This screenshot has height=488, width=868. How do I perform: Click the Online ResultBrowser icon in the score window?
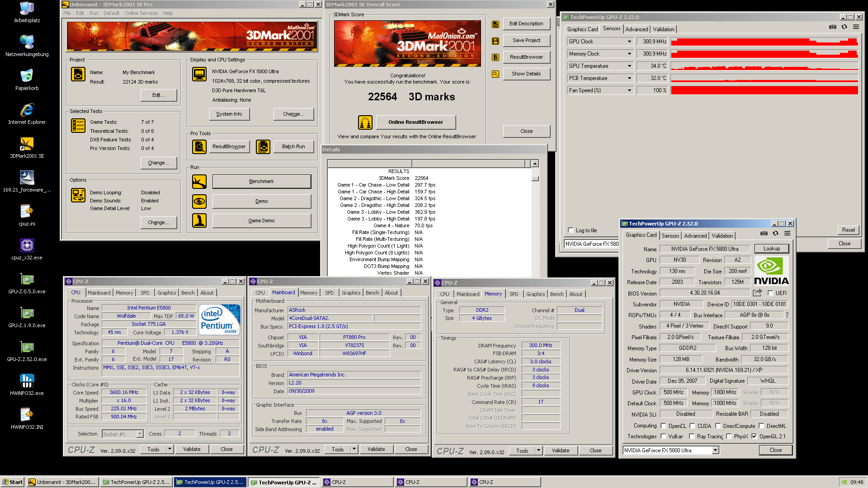pyautogui.click(x=365, y=122)
